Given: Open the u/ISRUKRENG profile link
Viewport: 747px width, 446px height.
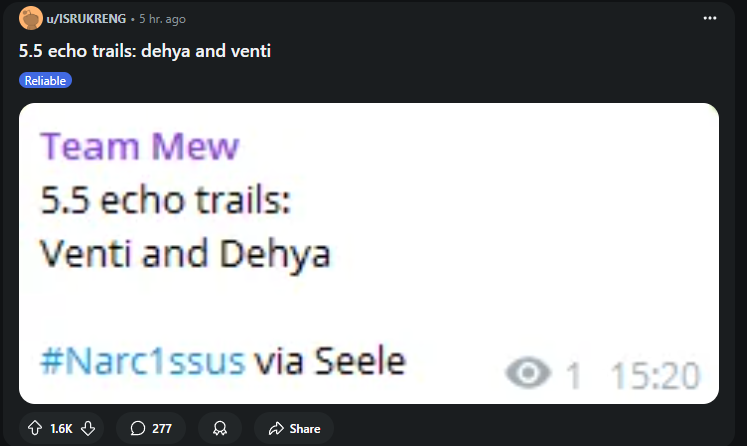Looking at the screenshot, I should tap(86, 19).
